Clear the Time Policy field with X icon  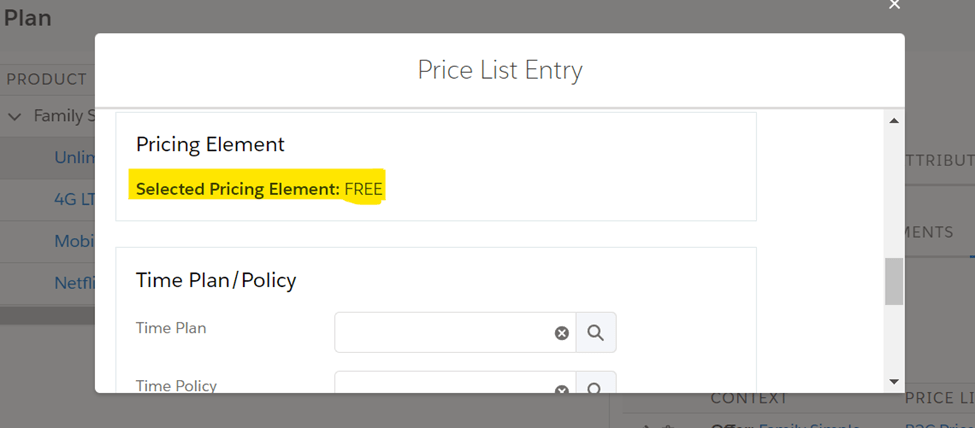click(562, 389)
